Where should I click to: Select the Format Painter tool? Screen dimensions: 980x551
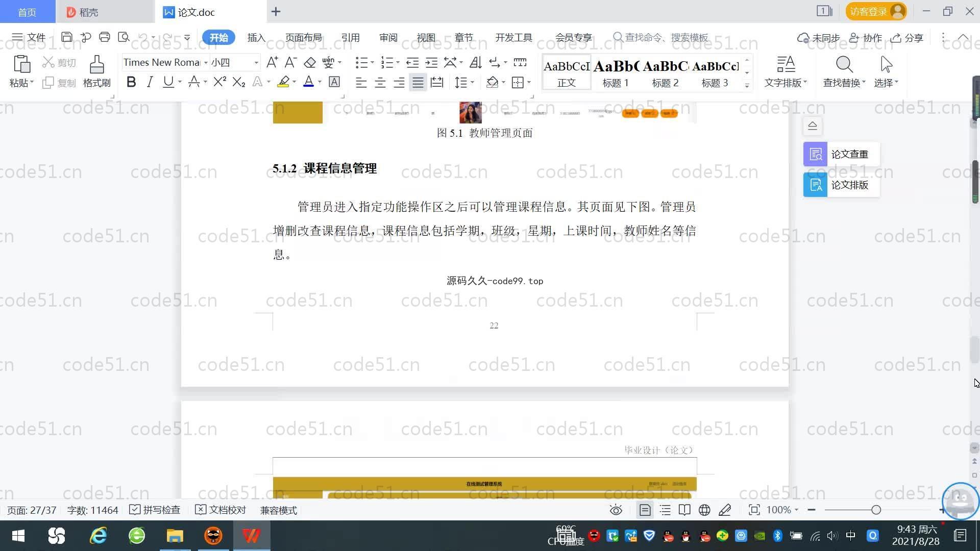pyautogui.click(x=96, y=71)
